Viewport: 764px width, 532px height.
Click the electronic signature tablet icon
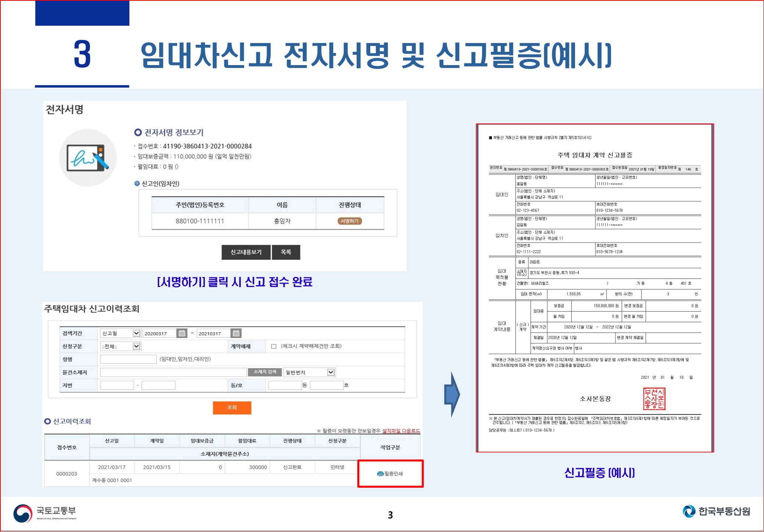[88, 158]
